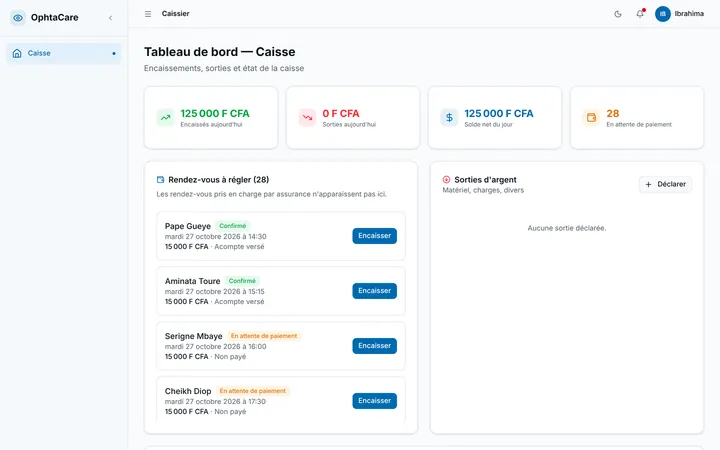Click the Tableau de bord — Caisse heading
The height and width of the screenshot is (450, 720).
219,52
